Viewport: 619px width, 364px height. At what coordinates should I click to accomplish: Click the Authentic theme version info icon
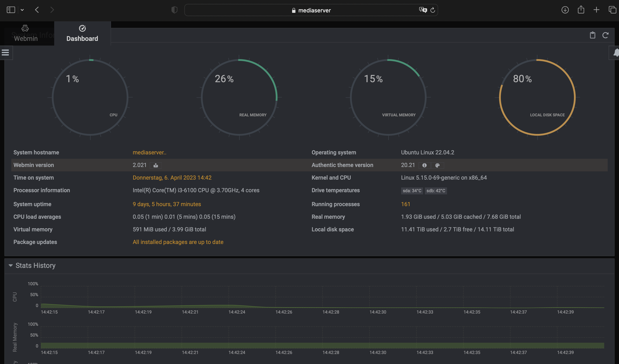click(x=424, y=165)
